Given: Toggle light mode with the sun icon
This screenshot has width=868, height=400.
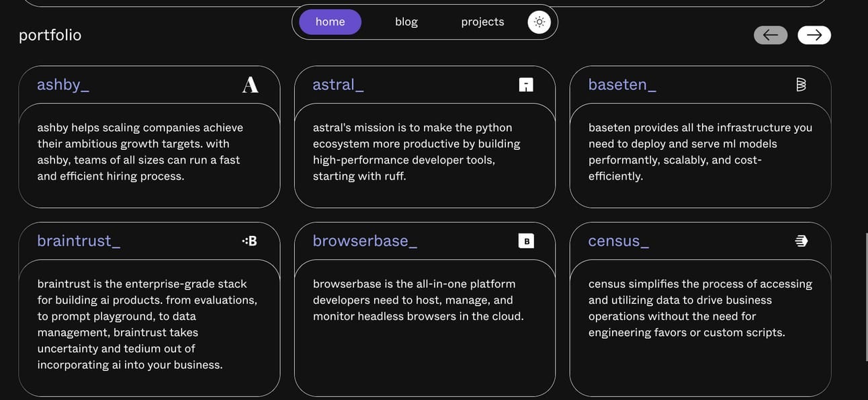Looking at the screenshot, I should pyautogui.click(x=539, y=22).
